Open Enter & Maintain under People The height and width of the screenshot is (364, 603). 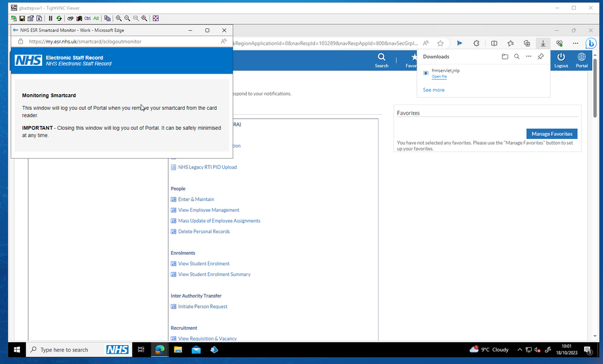coord(196,199)
